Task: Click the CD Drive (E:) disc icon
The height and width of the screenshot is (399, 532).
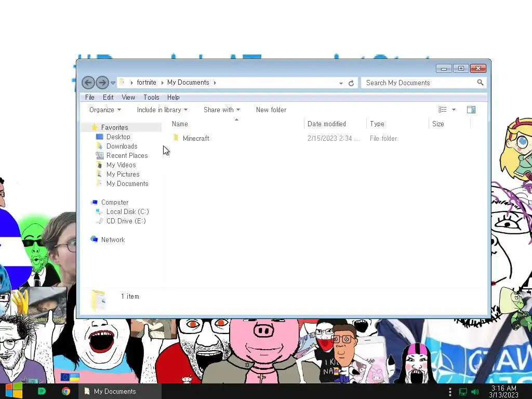Action: point(99,221)
